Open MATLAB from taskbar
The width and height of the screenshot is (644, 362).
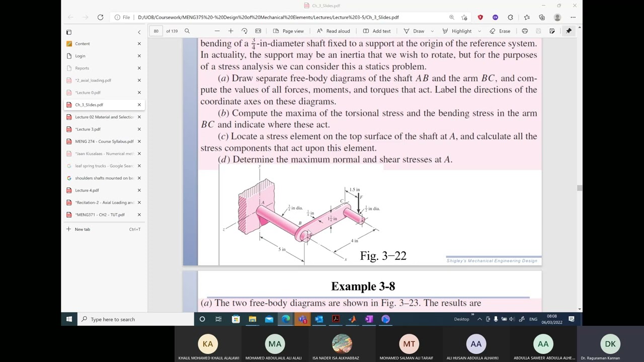point(352,319)
